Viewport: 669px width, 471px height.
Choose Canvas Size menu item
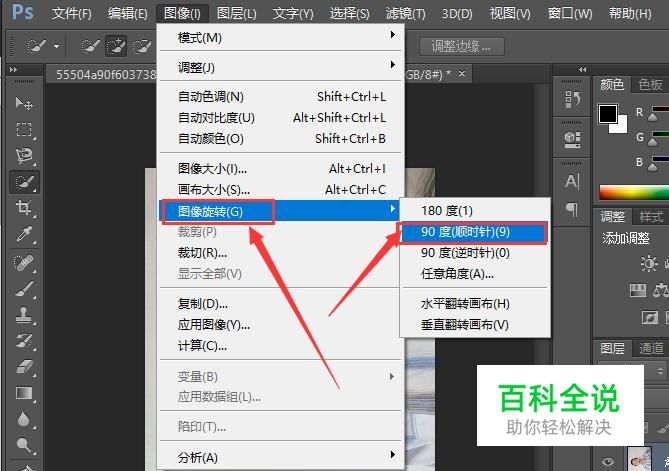click(x=280, y=189)
